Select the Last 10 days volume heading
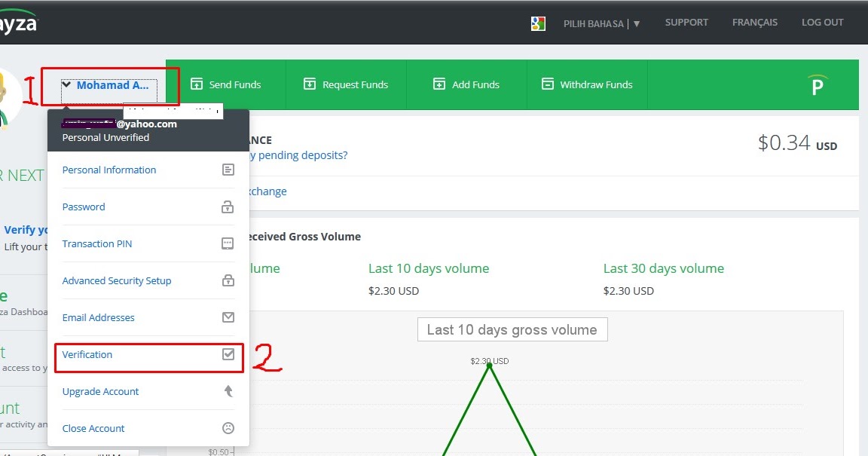Viewport: 868px width, 456px height. coord(429,268)
